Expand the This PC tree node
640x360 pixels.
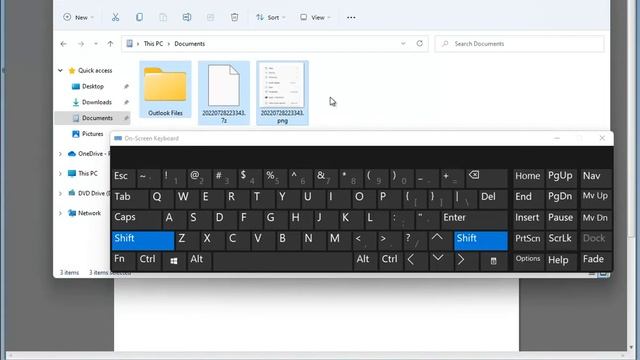point(60,174)
